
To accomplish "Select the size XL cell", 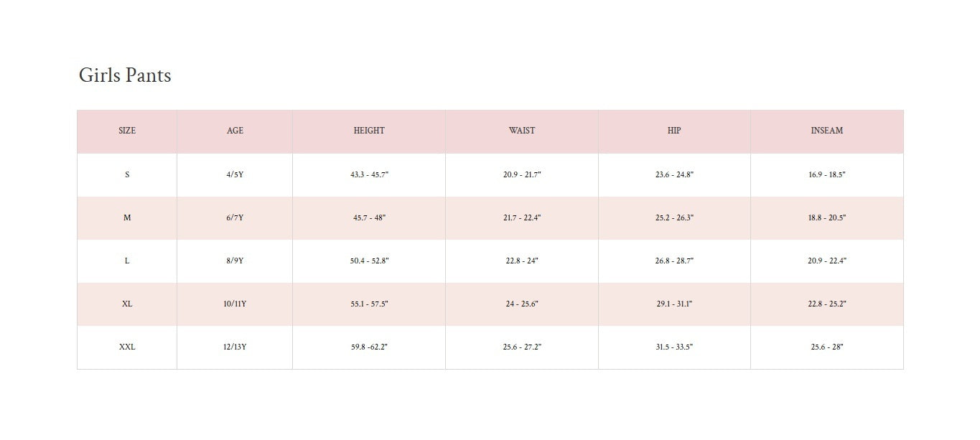I will 127,304.
